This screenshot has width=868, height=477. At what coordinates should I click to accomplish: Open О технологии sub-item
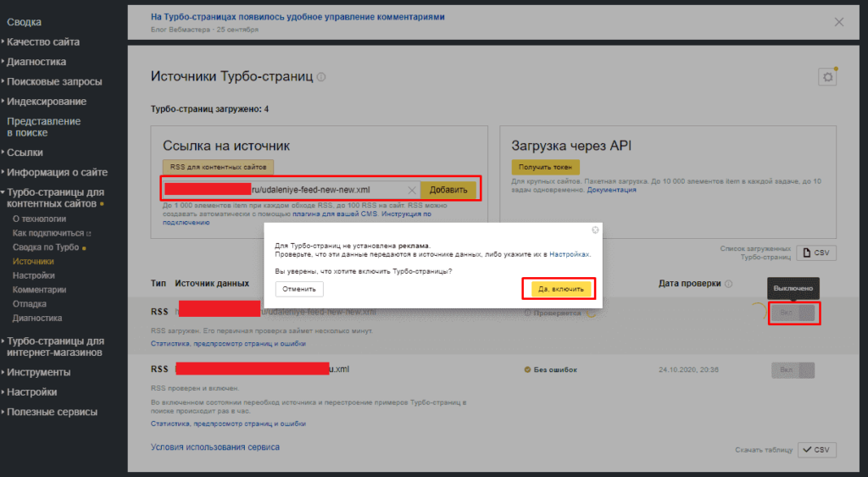pyautogui.click(x=39, y=219)
